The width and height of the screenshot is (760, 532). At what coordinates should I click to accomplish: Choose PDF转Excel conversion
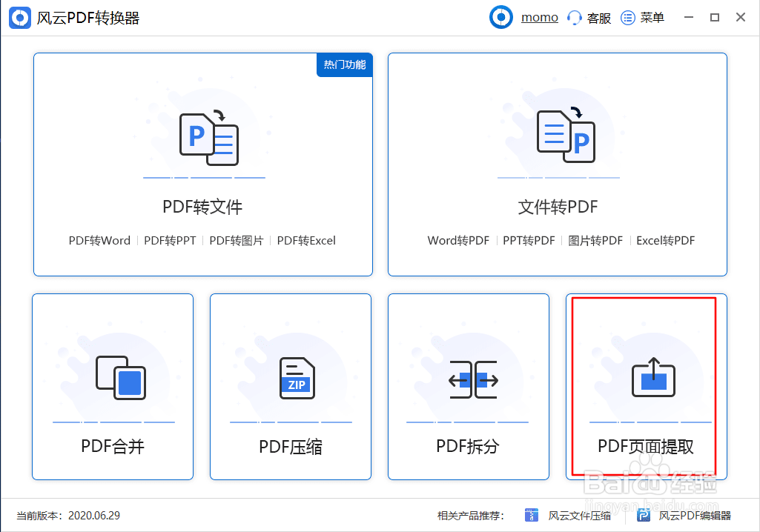(x=306, y=240)
